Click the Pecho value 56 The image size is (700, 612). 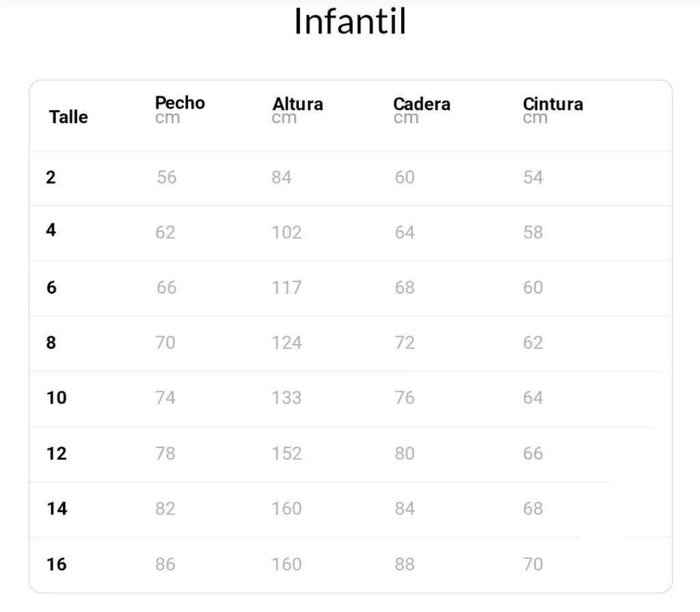pyautogui.click(x=167, y=177)
